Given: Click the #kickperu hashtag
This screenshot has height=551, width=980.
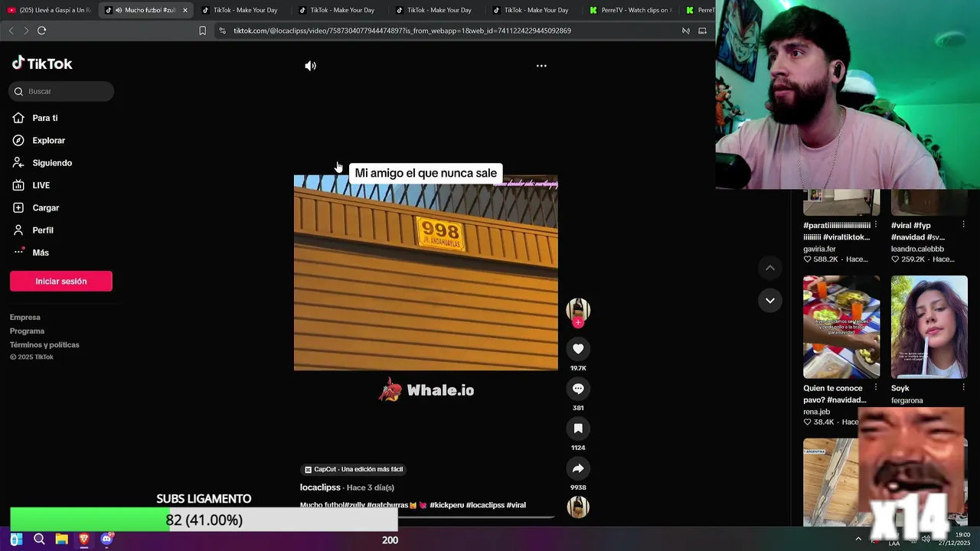Looking at the screenshot, I should click(446, 505).
